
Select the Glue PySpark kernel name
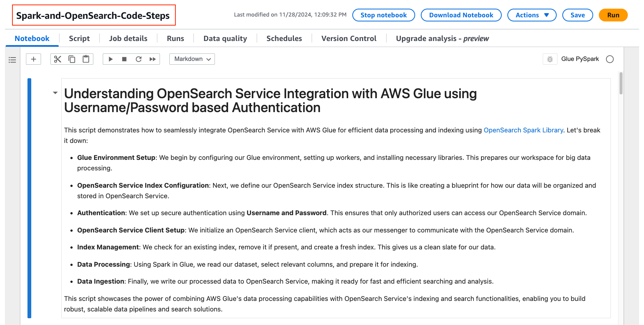580,59
